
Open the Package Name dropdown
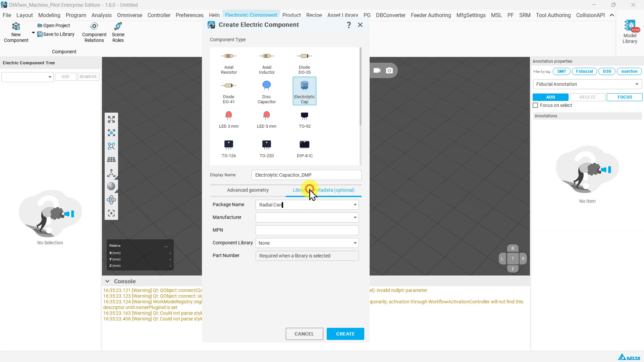355,205
